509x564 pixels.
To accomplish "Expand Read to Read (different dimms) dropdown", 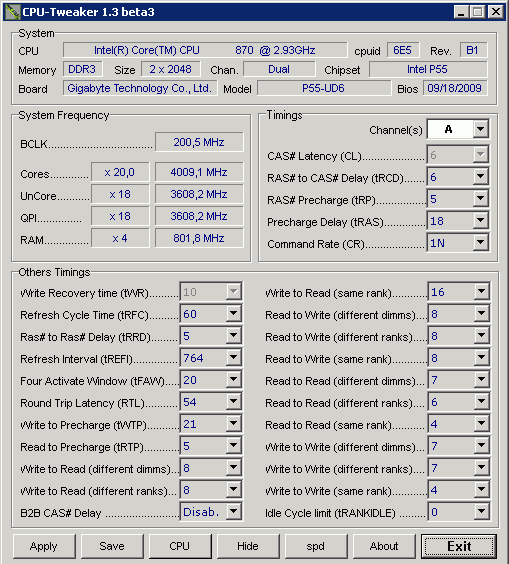I will click(481, 380).
